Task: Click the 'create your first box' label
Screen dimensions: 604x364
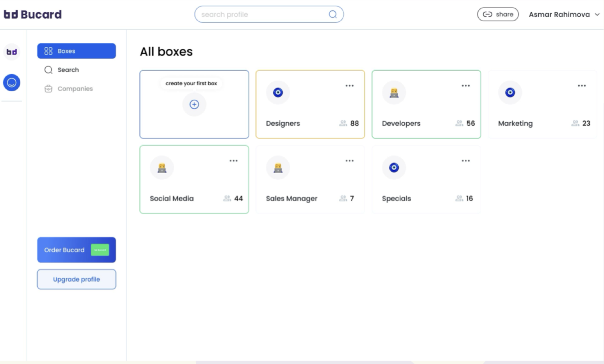Action: (191, 83)
